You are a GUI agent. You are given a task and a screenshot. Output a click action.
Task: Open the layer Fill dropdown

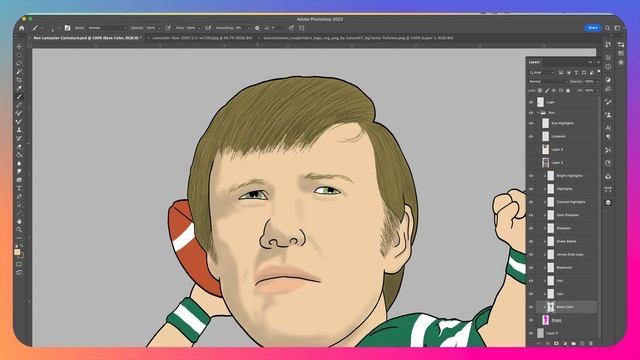pos(597,90)
